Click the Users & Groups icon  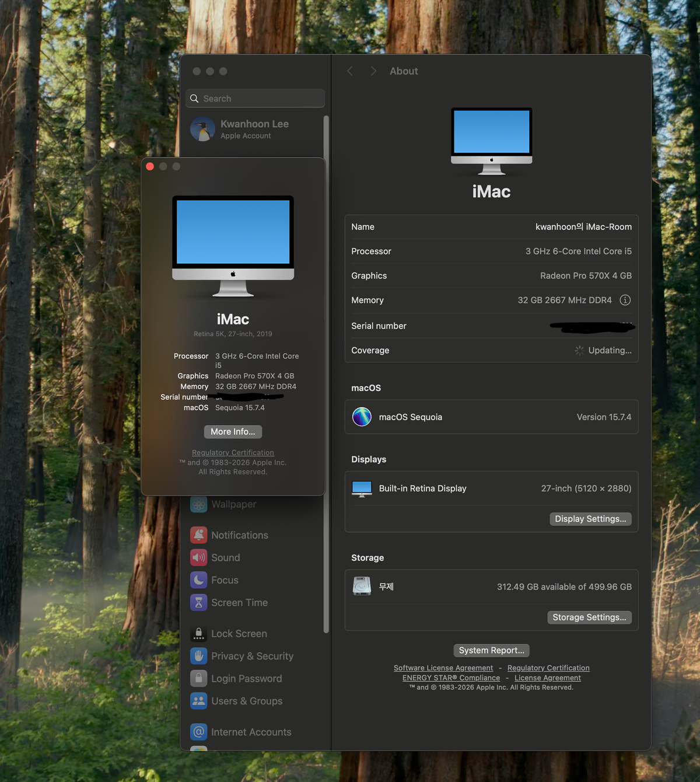click(x=199, y=701)
